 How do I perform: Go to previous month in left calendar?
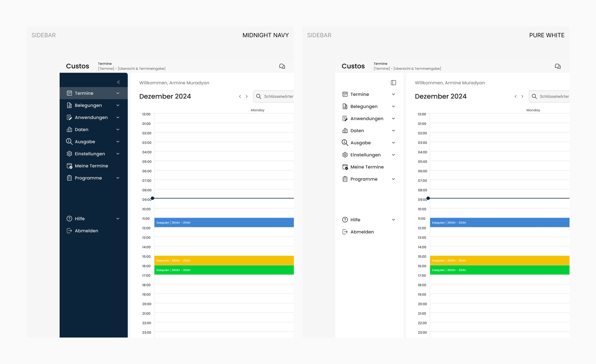pos(240,96)
